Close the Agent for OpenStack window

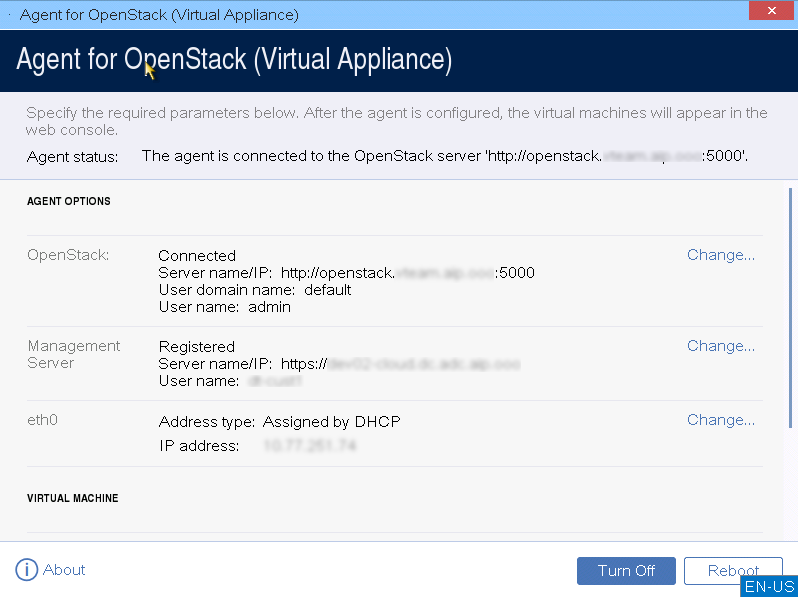(771, 11)
